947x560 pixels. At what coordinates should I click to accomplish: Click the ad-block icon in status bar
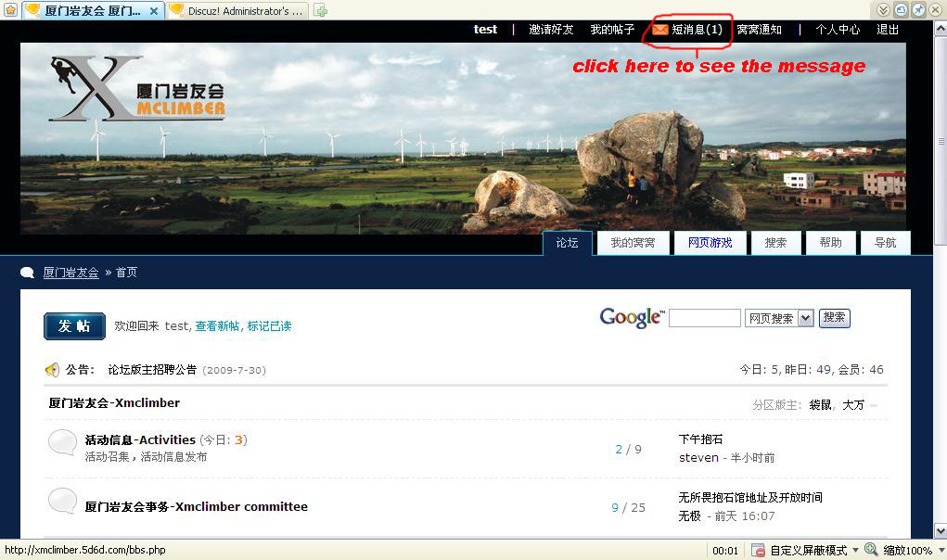[758, 551]
